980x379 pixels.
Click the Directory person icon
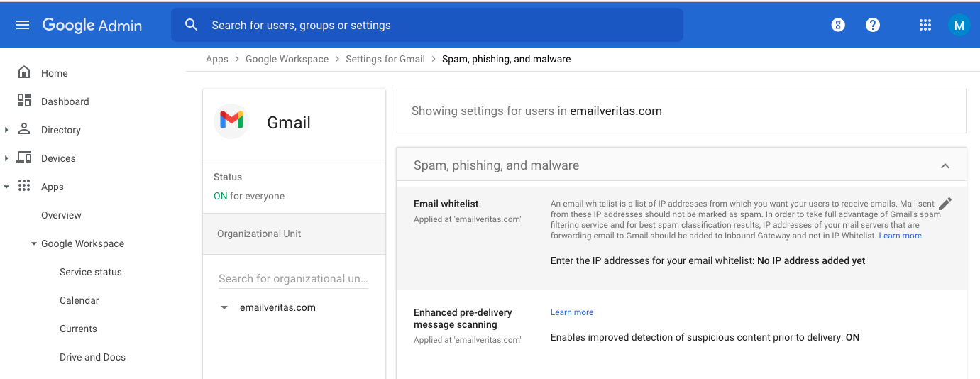tap(24, 129)
